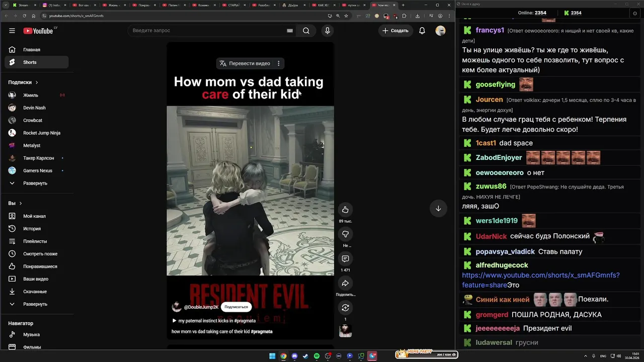The height and width of the screenshot is (362, 644).
Task: Expand the Вы section with Развернуть
Action: pyautogui.click(x=37, y=304)
